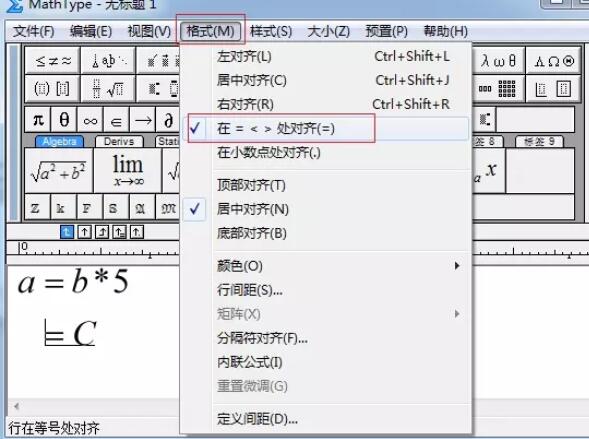Click the ruler at the 0 mark
Image resolution: width=589 pixels, height=439 pixels.
coord(23,247)
